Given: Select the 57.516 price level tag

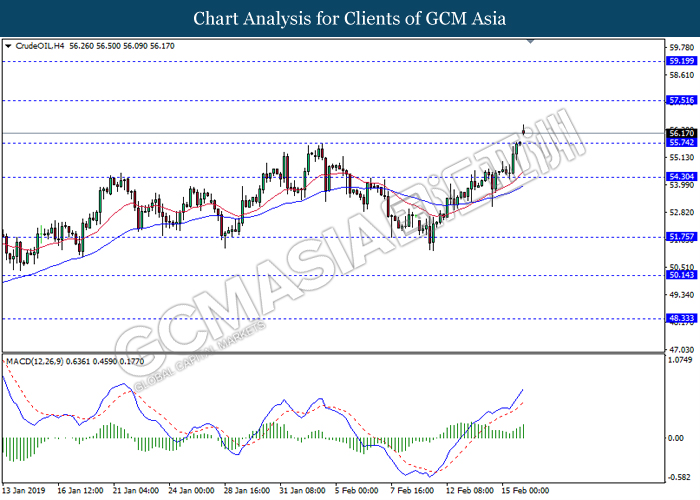Looking at the screenshot, I should (680, 101).
